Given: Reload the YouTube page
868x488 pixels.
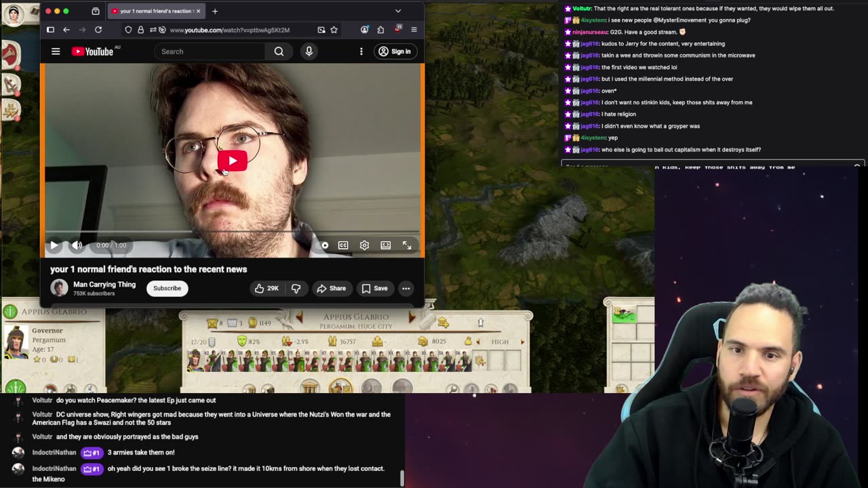Looking at the screenshot, I should [98, 30].
